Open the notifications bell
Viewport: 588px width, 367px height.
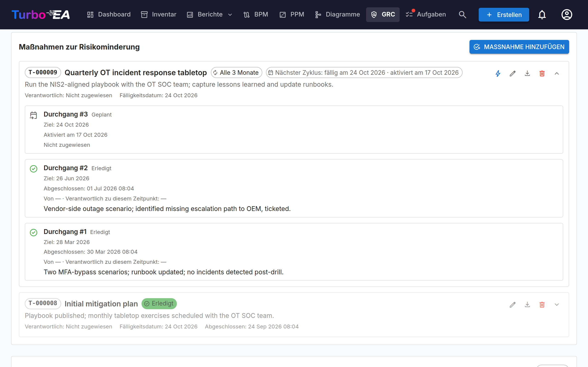click(x=542, y=14)
